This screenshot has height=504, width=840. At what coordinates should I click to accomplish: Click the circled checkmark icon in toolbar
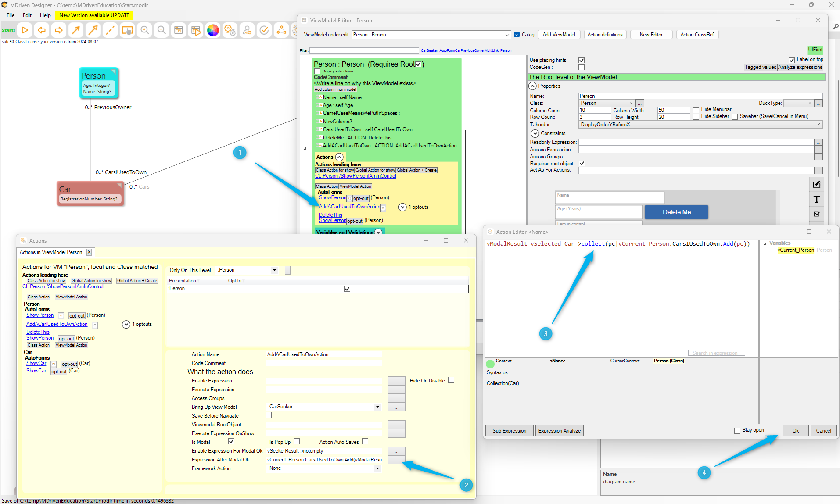coord(264,30)
